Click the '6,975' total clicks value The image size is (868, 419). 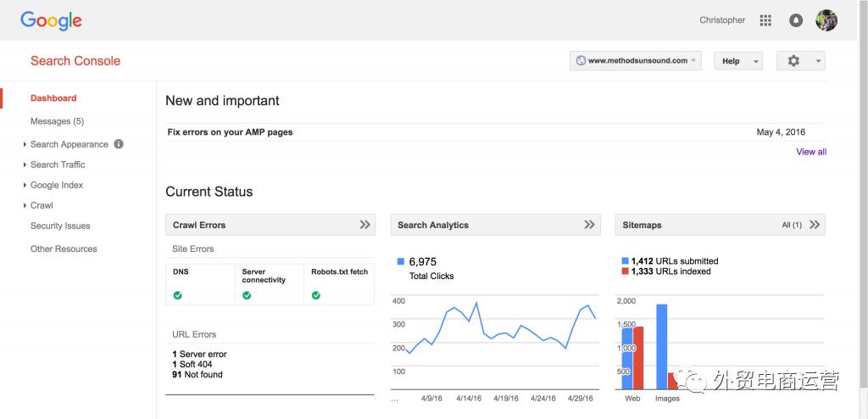click(423, 261)
